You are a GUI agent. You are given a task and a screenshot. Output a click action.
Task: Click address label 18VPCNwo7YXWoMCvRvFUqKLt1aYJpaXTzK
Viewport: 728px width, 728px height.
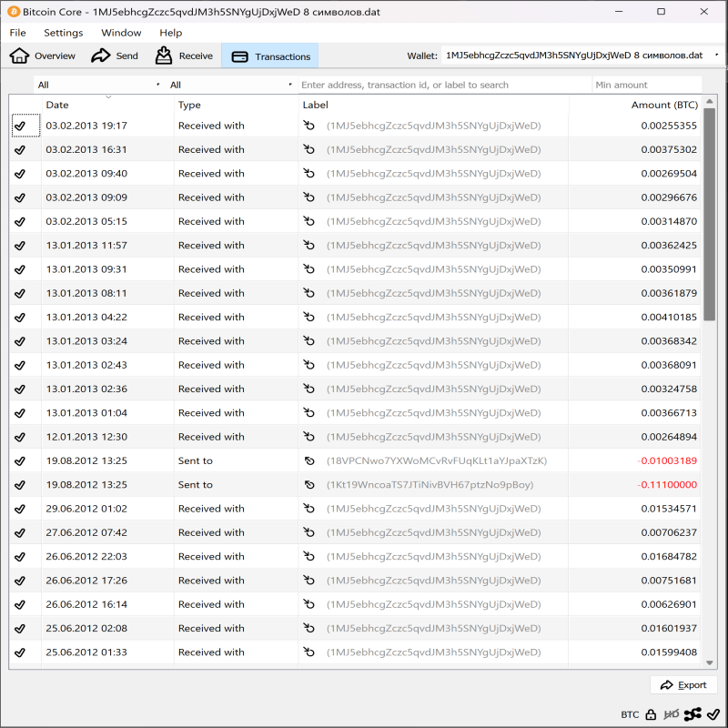coord(437,461)
